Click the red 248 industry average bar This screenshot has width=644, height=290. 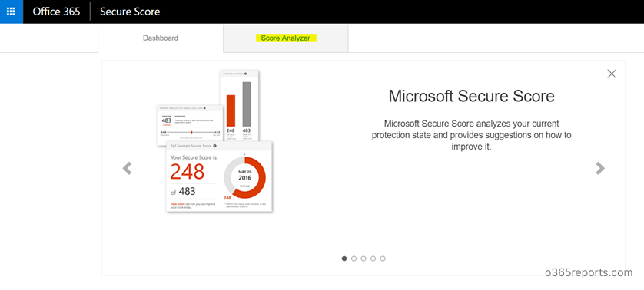coord(231,110)
